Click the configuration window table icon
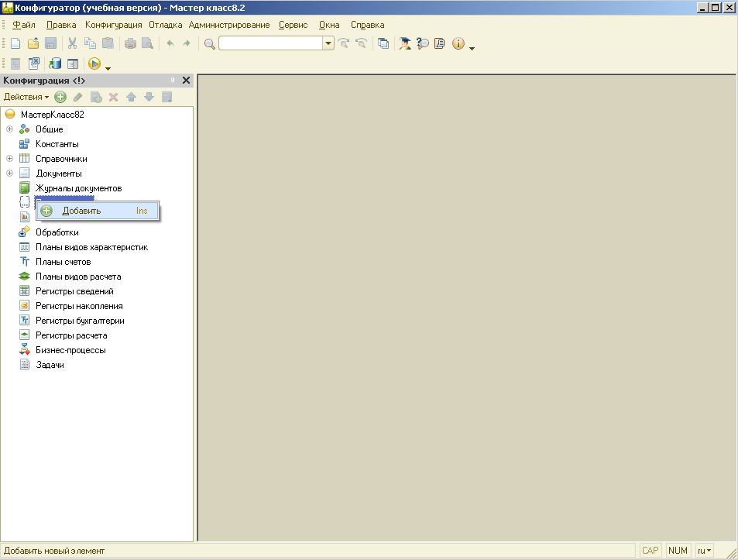The height and width of the screenshot is (560, 738). coord(73,64)
